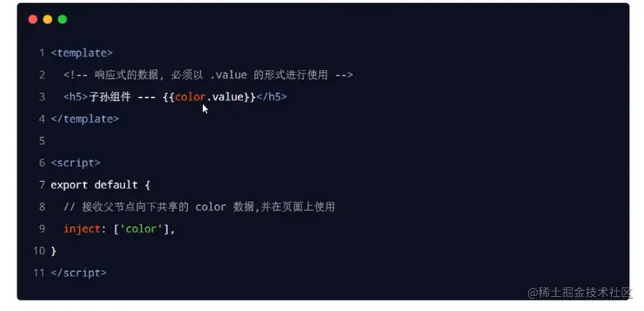Click the empty line number 5
The height and width of the screenshot is (311, 644).
click(x=42, y=141)
